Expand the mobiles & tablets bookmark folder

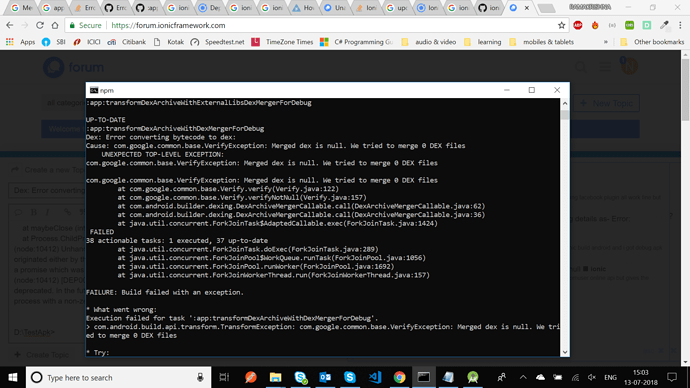(541, 42)
